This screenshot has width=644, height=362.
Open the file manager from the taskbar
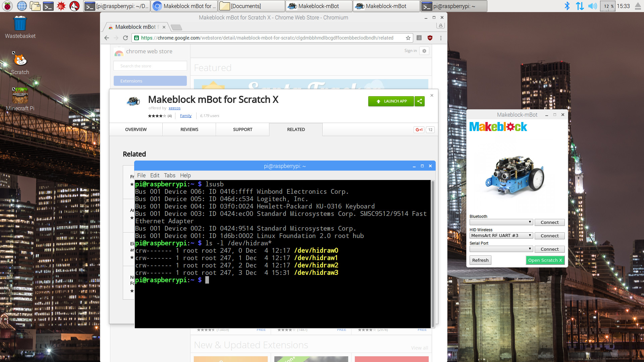click(x=35, y=6)
